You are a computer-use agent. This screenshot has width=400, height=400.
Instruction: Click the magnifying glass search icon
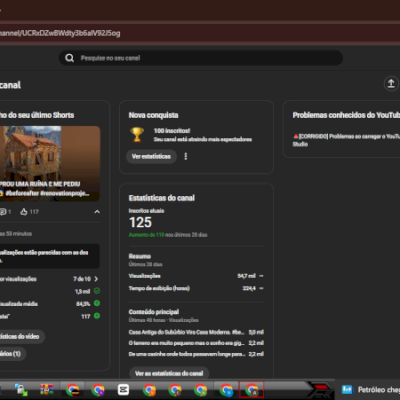click(69, 58)
